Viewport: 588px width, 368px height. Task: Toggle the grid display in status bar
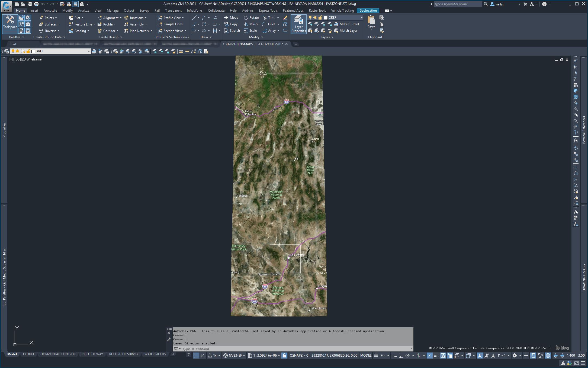tap(376, 356)
